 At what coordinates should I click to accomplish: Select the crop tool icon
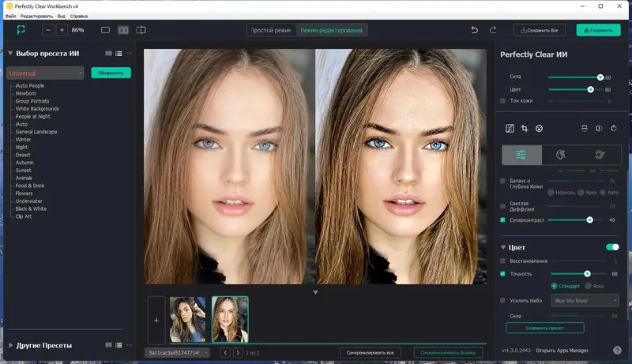tap(525, 129)
